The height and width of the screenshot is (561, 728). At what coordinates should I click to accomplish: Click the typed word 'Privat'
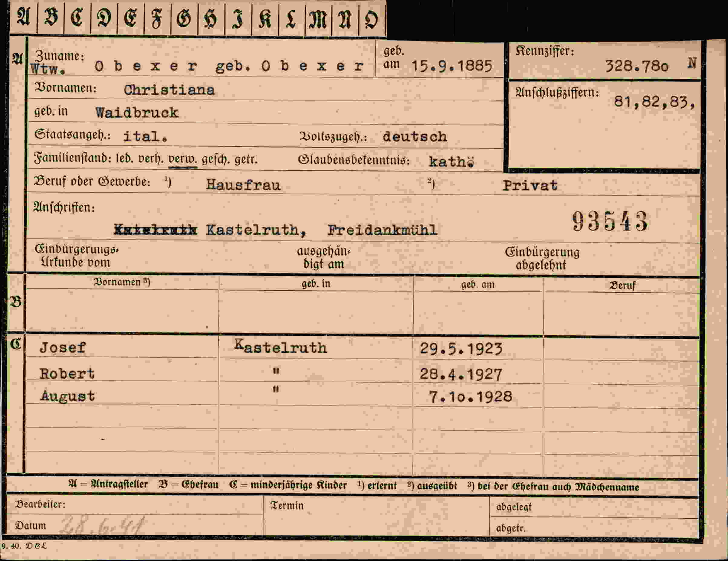click(530, 186)
